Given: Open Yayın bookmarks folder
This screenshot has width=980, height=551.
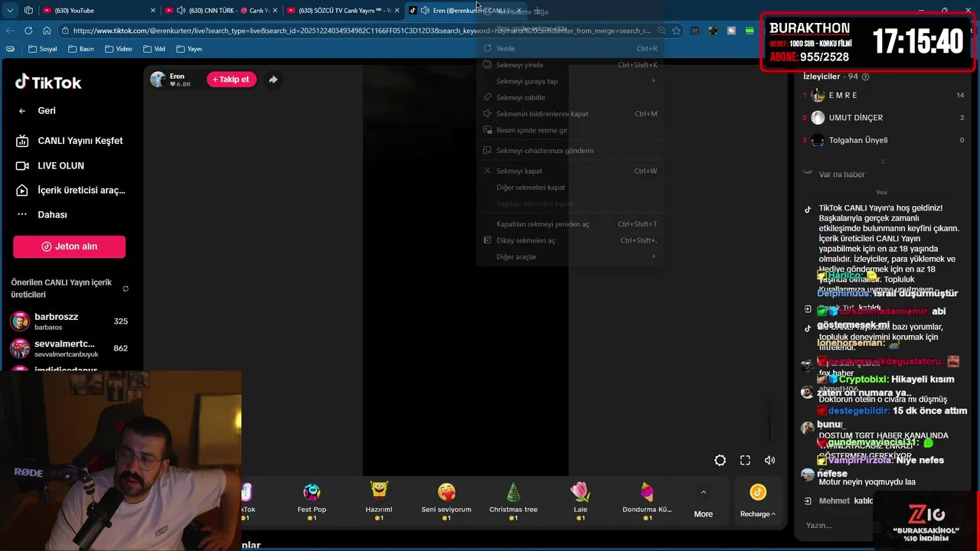Looking at the screenshot, I should 188,49.
